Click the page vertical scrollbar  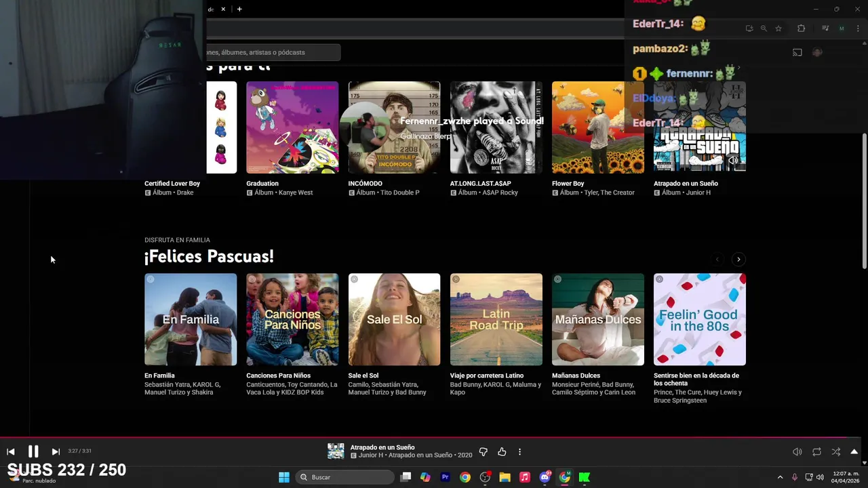click(864, 201)
